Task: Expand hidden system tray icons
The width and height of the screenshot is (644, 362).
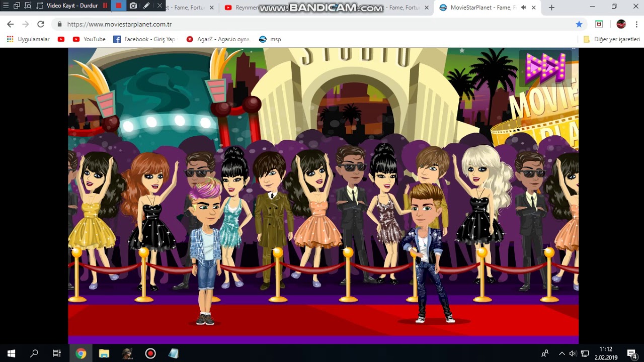Action: pos(562,353)
